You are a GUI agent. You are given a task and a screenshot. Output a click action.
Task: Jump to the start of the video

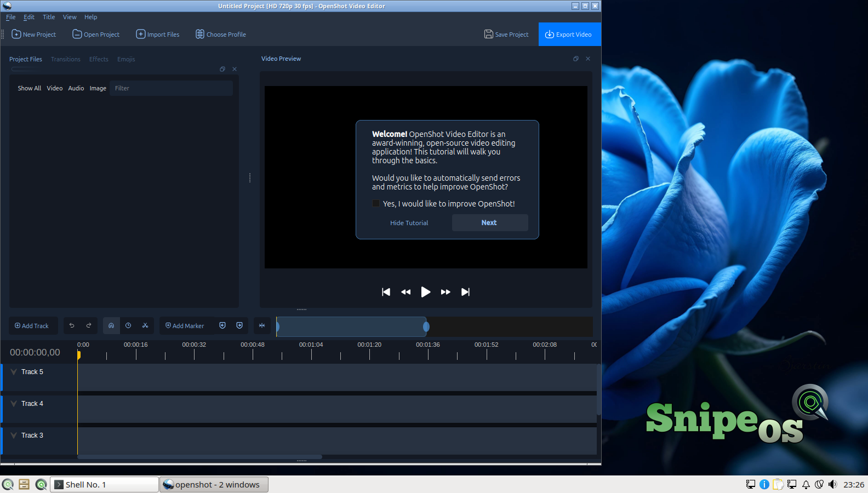(386, 292)
